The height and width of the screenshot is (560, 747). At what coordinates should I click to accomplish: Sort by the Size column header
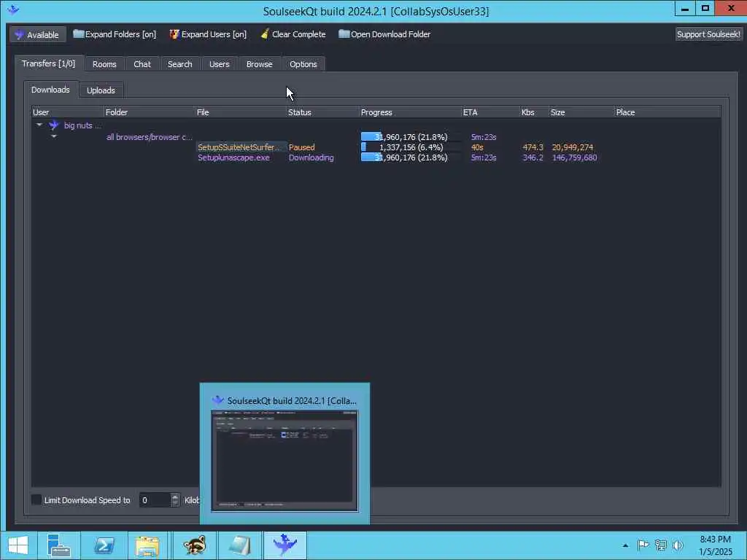581,112
